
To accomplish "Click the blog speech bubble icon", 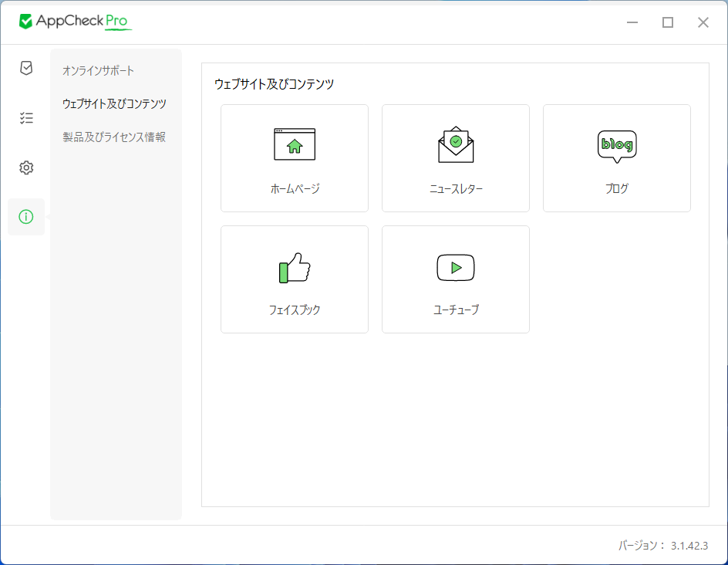I will pyautogui.click(x=617, y=145).
